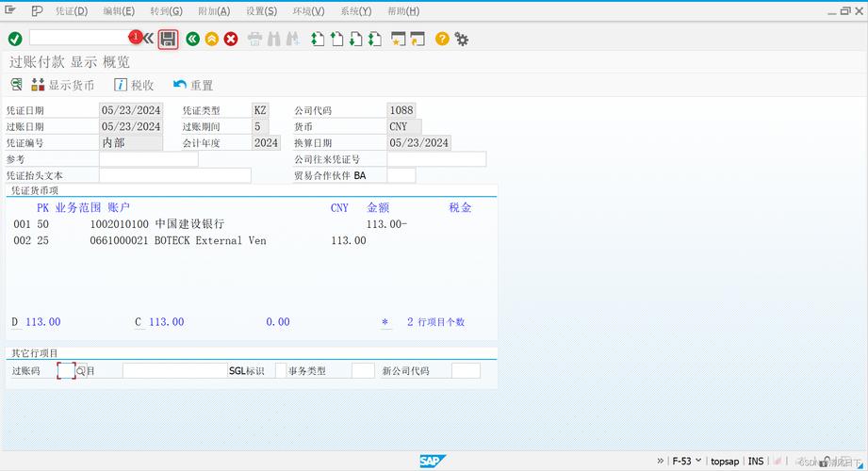Viewport: 868px width, 471px height.
Task: Click the 换算日期 value 05/23/2024
Action: pos(418,143)
